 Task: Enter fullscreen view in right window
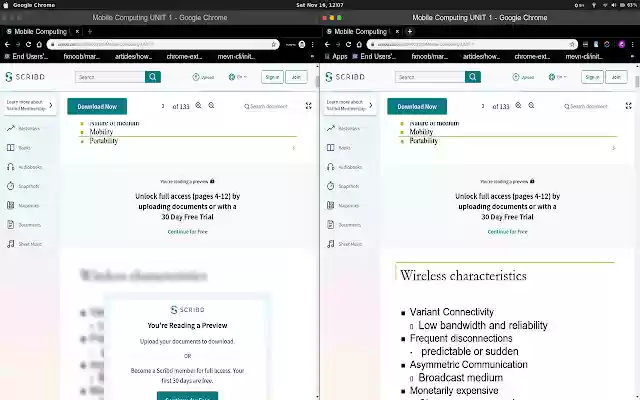coord(629,106)
